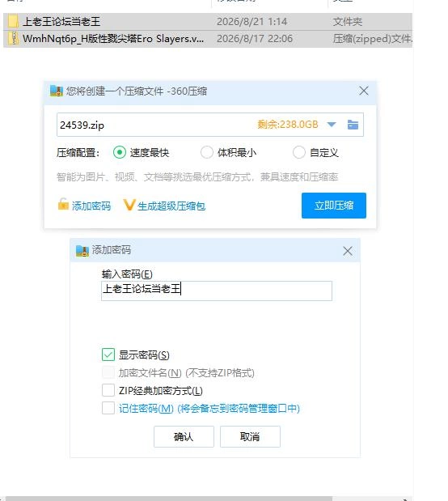
Task: Start compression with 立即压缩 button
Action: [334, 206]
